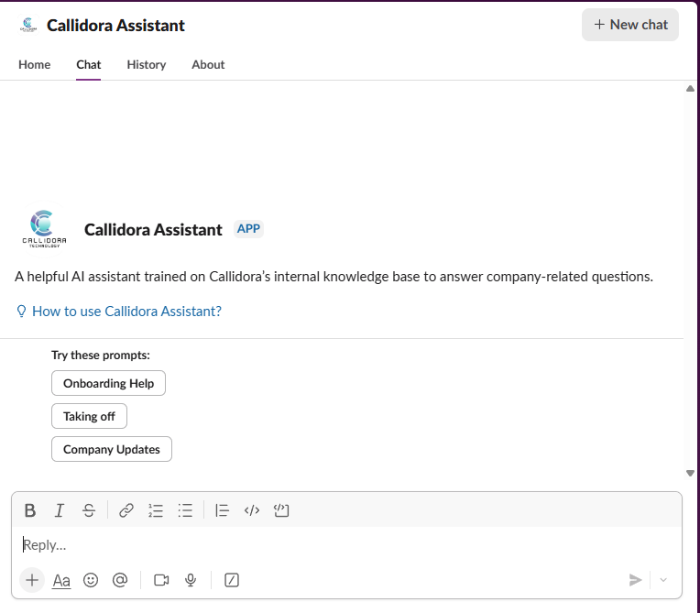Viewport: 700px width, 613px height.
Task: Apply blockquote formatting
Action: click(222, 510)
